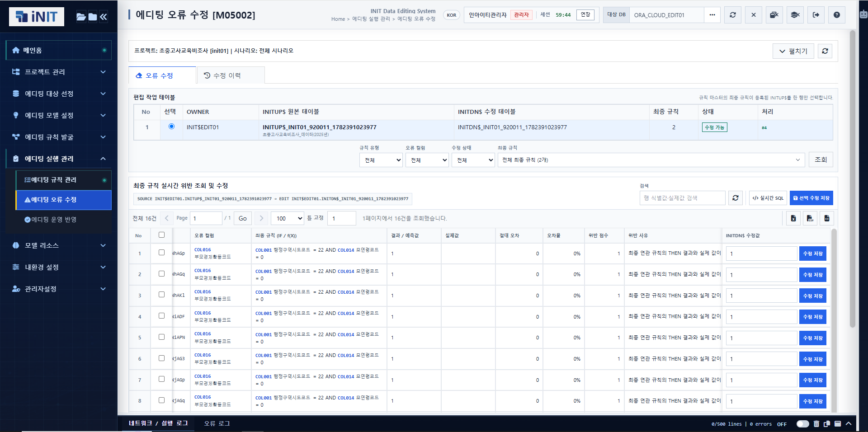Collapse the sidebar with the double chevron
868x432 pixels.
[x=104, y=17]
